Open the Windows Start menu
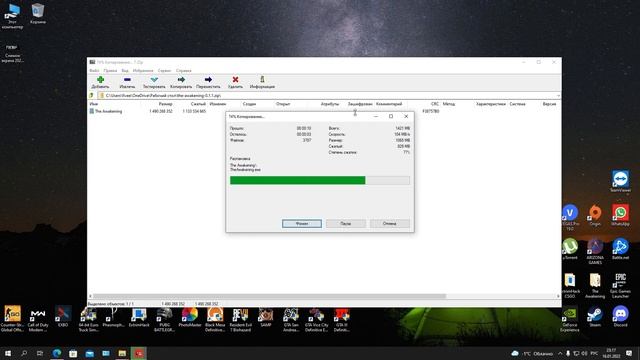The width and height of the screenshot is (640, 360). pyautogui.click(x=8, y=353)
